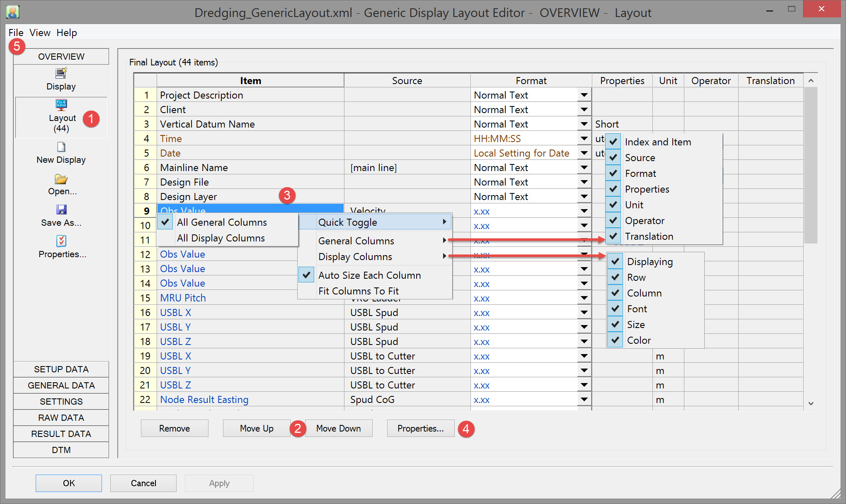The height and width of the screenshot is (504, 846).
Task: Expand the Format dropdown for the Time row
Action: click(584, 139)
